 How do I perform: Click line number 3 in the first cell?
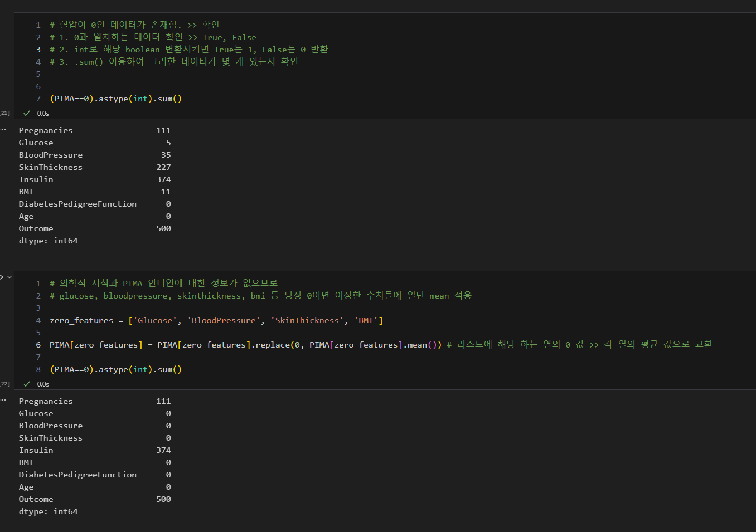point(38,50)
